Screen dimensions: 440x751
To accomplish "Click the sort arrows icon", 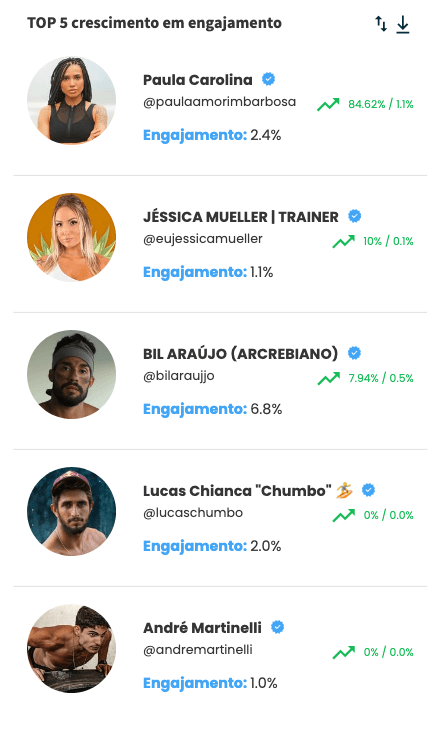I will pos(381,23).
